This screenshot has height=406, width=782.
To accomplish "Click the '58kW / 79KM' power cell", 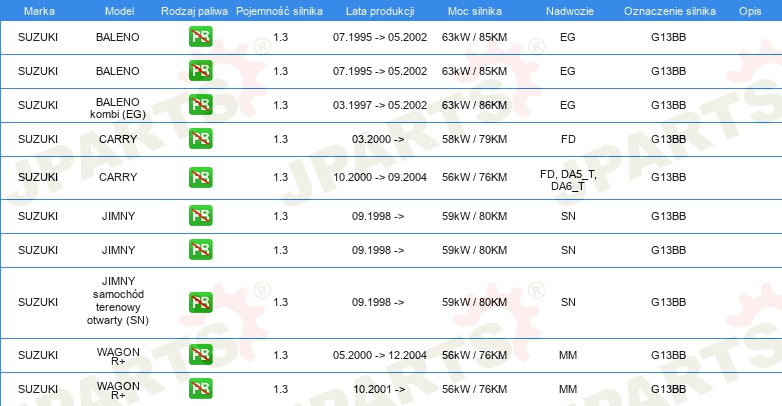I will coord(474,139).
